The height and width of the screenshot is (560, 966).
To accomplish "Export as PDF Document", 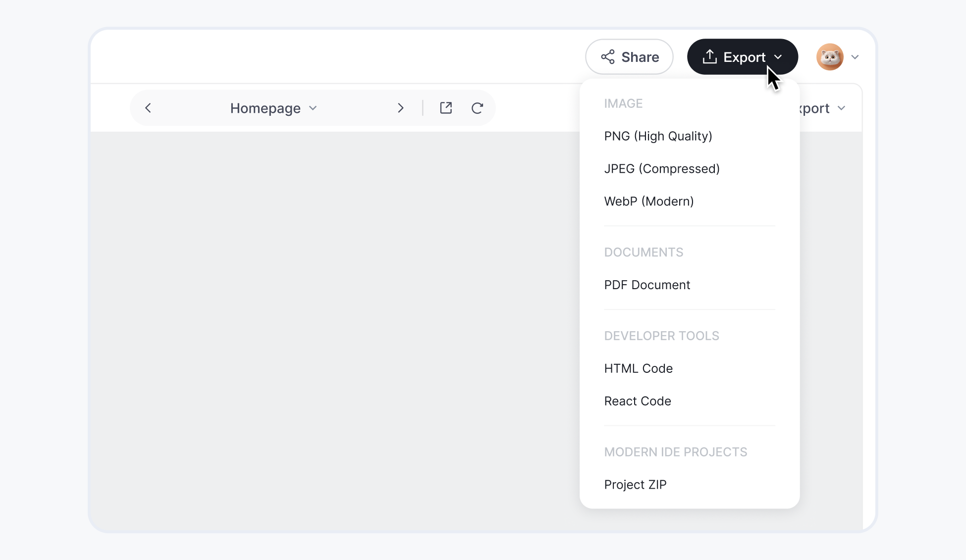I will [646, 285].
